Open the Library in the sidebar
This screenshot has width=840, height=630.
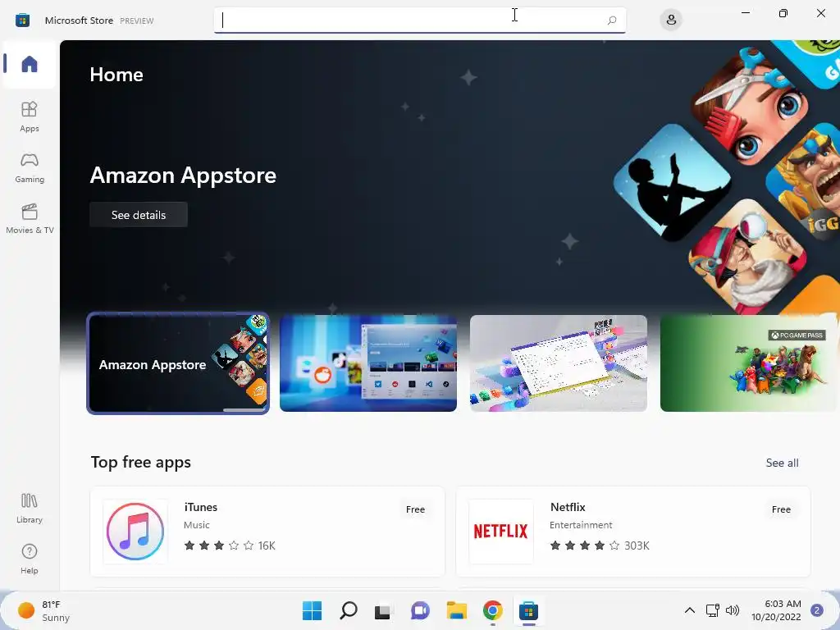[x=30, y=508]
